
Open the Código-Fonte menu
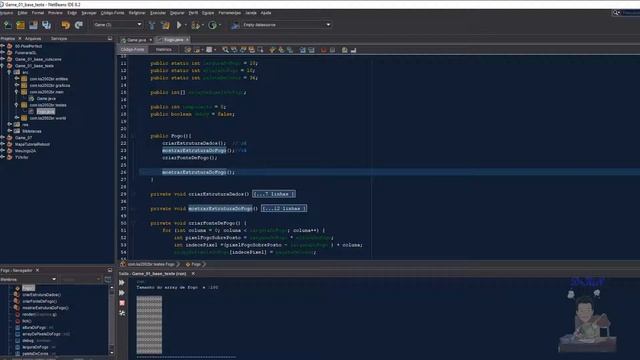click(113, 13)
